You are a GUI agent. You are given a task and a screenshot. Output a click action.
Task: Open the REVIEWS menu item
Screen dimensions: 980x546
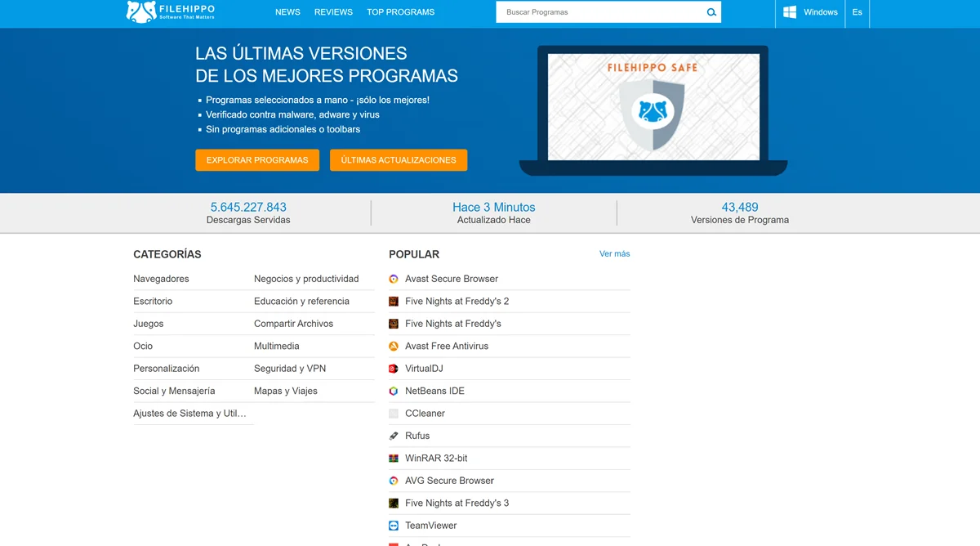coord(333,12)
